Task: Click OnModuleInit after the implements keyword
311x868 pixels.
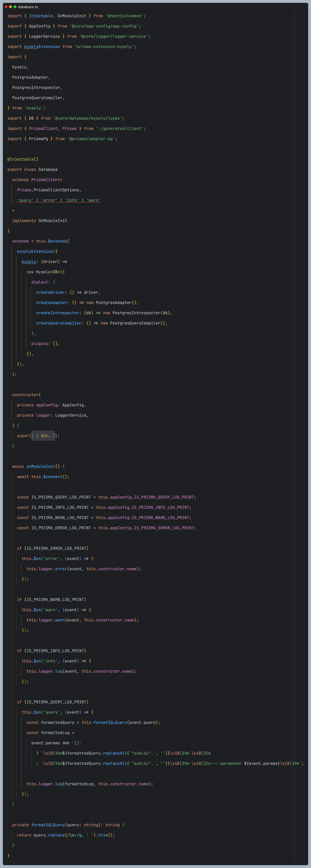Action: (x=53, y=221)
